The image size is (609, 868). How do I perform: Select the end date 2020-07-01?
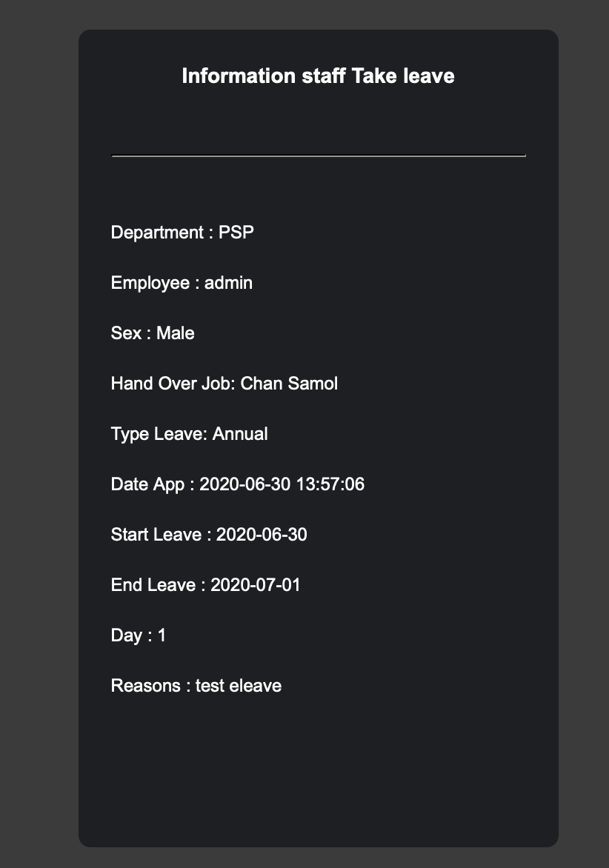[x=256, y=585]
